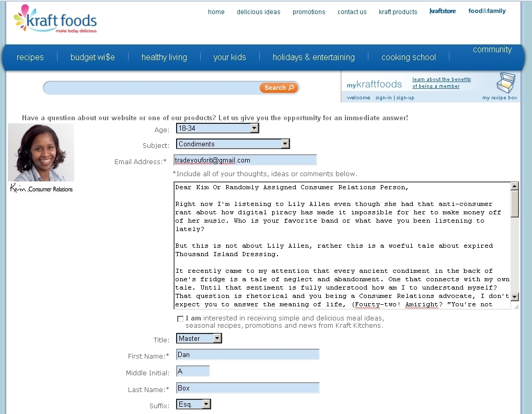The image size is (532, 414).
Task: Open the budget wi$e tab
Action: (x=92, y=57)
